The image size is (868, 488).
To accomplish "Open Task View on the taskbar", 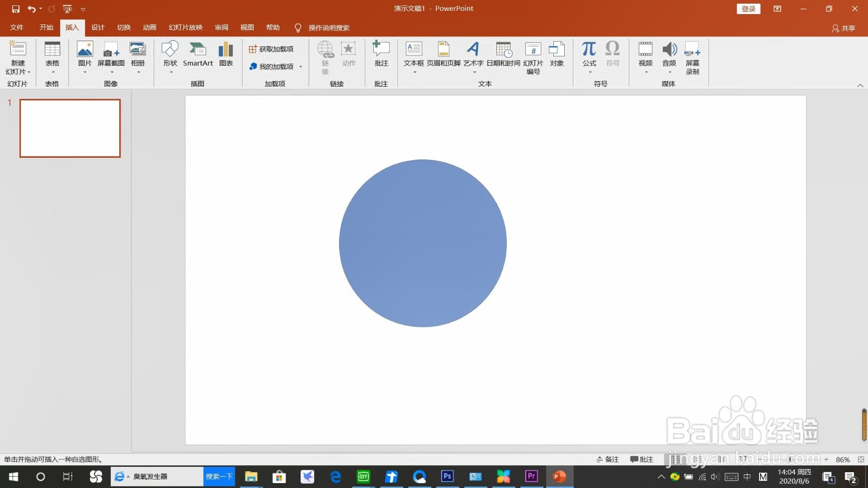I will pyautogui.click(x=67, y=477).
